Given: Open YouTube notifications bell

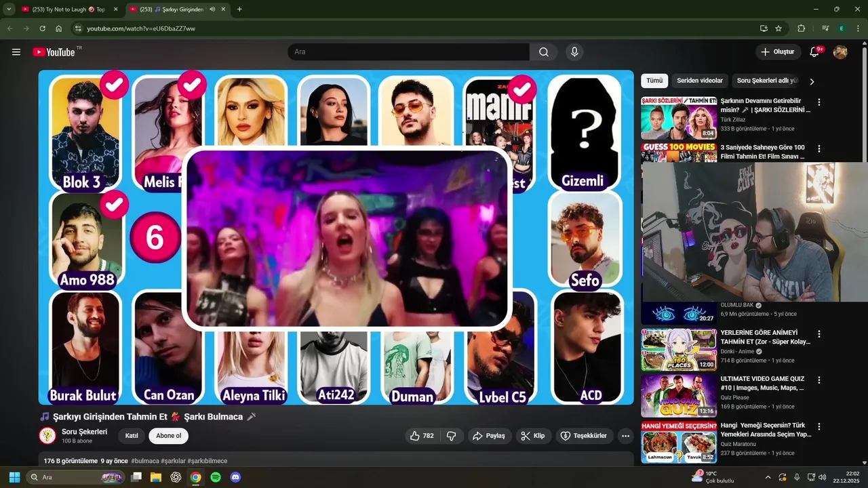Looking at the screenshot, I should click(x=815, y=52).
